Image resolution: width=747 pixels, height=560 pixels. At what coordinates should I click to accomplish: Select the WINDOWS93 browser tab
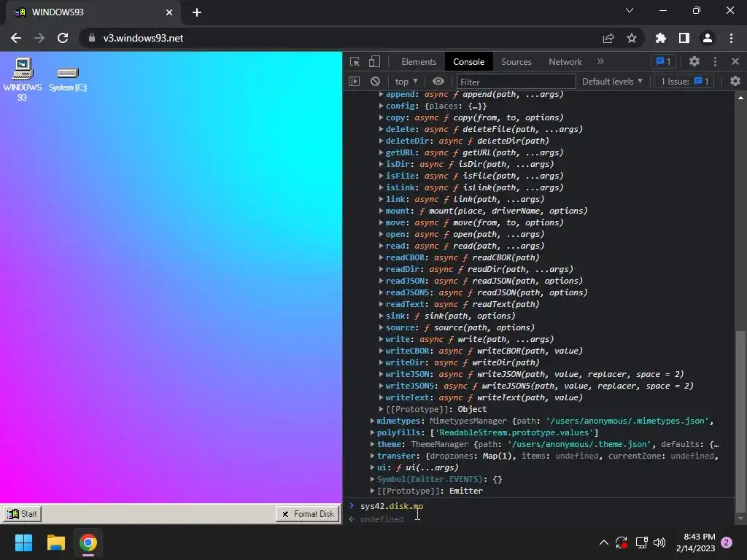[x=94, y=12]
